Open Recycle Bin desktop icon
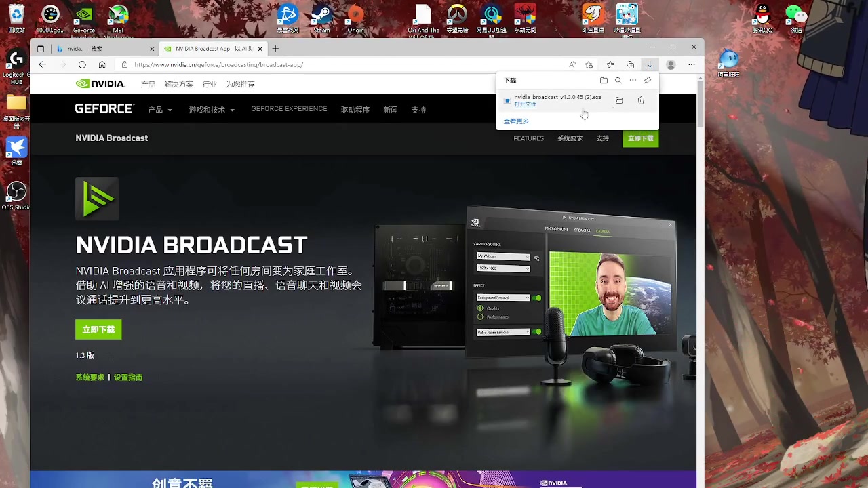868x488 pixels. [x=16, y=18]
